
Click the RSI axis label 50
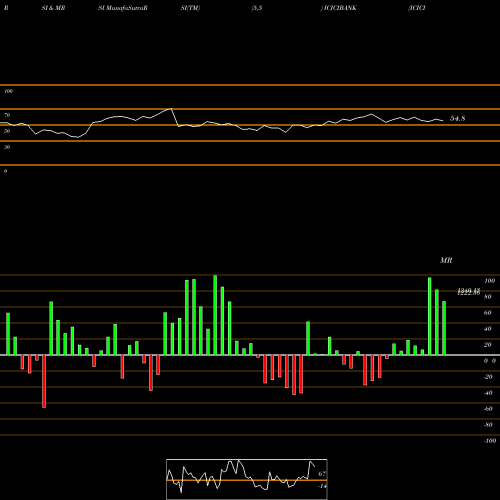click(x=7, y=131)
